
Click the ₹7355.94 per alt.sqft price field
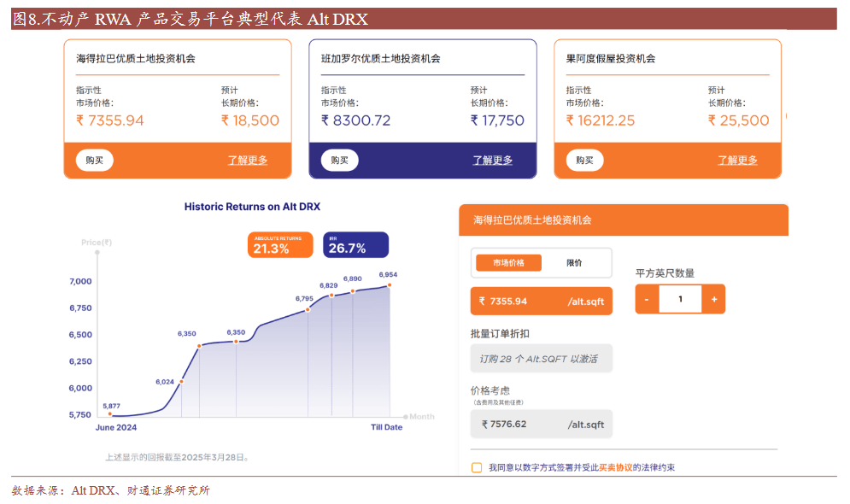coord(541,302)
